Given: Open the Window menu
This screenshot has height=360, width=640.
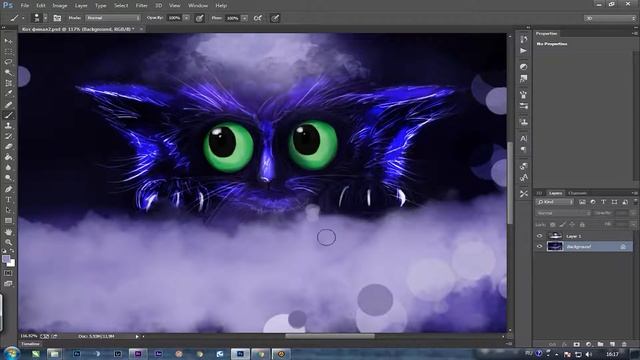Looking at the screenshot, I should (x=198, y=6).
